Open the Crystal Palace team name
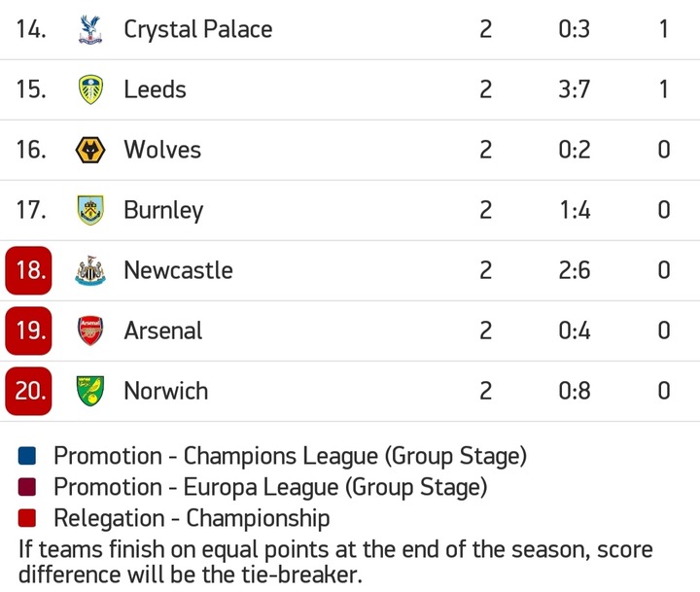 198,30
